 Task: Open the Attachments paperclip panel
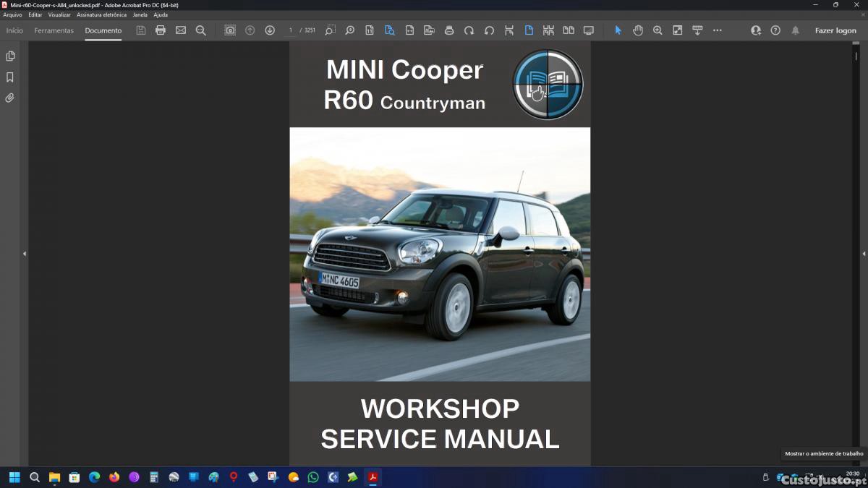(x=10, y=98)
